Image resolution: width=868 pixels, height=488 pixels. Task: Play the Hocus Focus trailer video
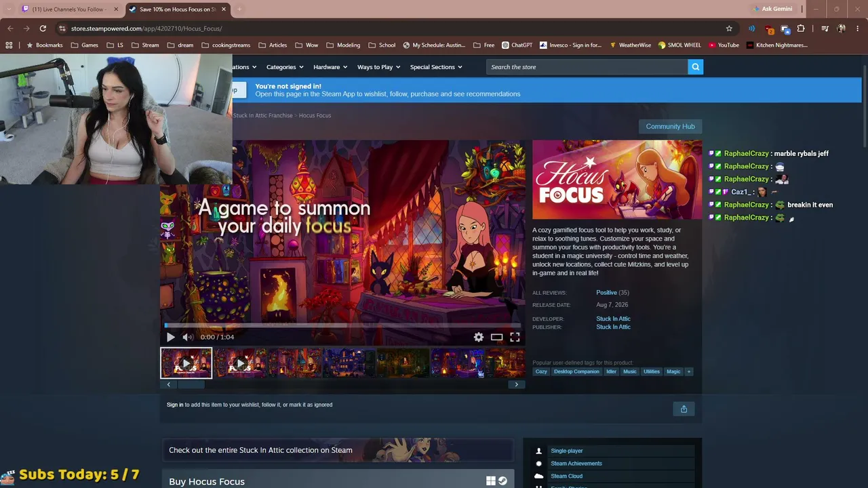pos(171,337)
